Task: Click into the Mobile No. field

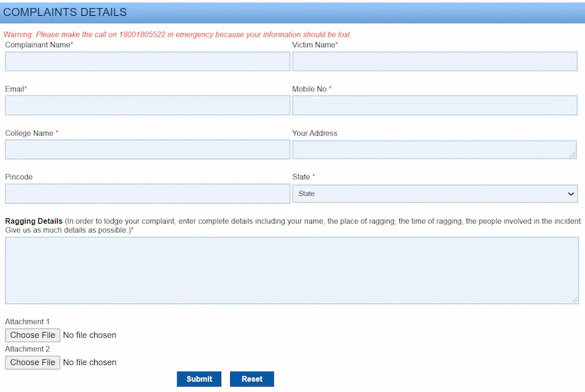Action: [435, 105]
